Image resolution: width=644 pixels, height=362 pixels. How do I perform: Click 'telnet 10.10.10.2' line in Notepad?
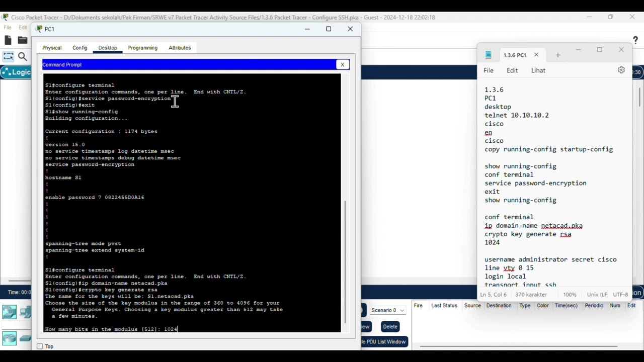click(517, 115)
